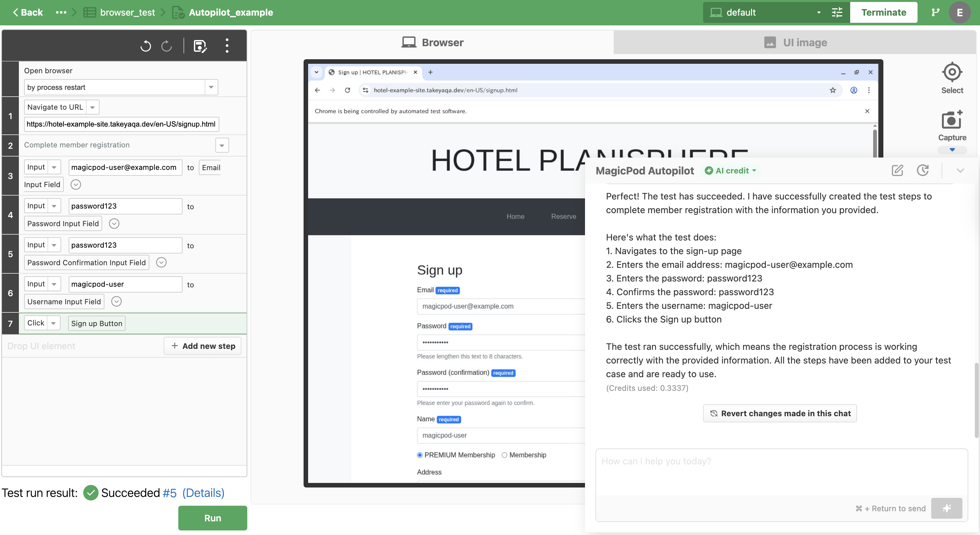The image size is (980, 535).
Task: Open the Input command dropdown in step 4
Action: click(54, 206)
